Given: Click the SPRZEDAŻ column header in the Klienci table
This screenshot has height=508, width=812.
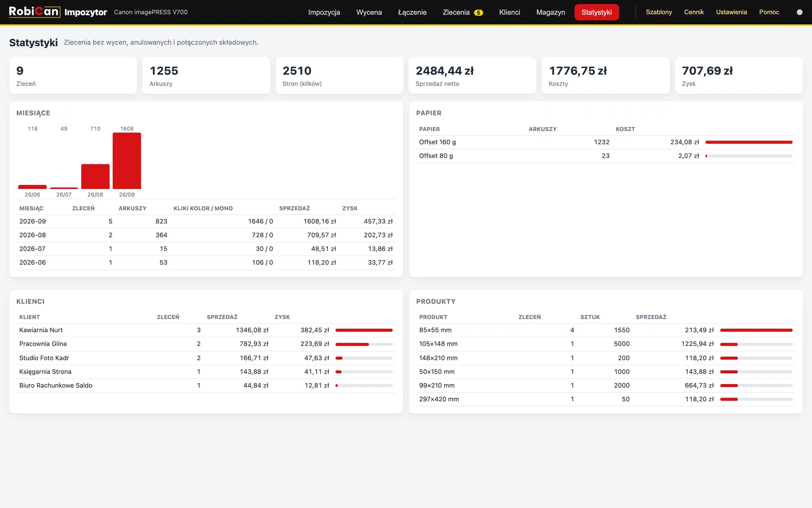Looking at the screenshot, I should pyautogui.click(x=222, y=317).
